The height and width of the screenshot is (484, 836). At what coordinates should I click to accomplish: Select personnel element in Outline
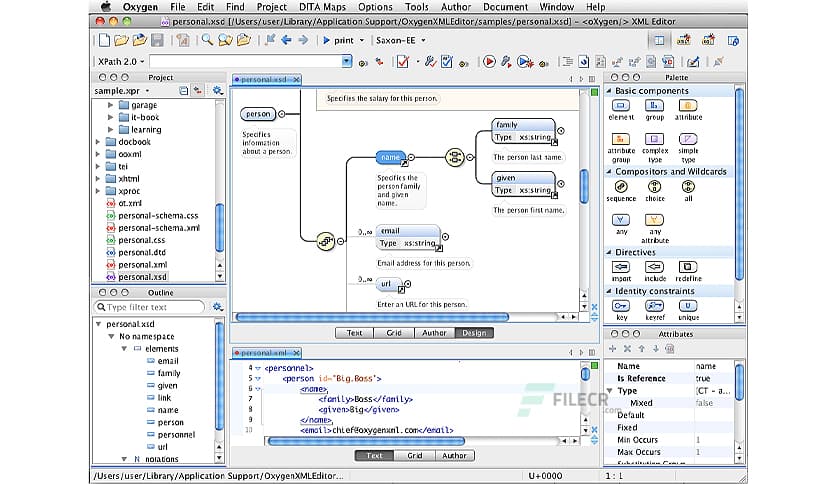176,434
